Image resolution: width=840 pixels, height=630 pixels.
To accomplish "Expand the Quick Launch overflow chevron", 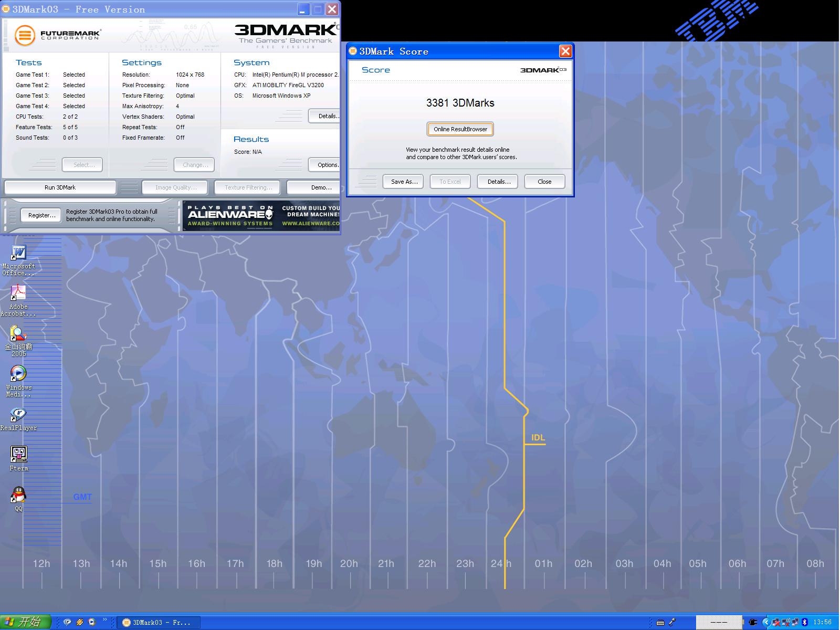I will [x=105, y=621].
